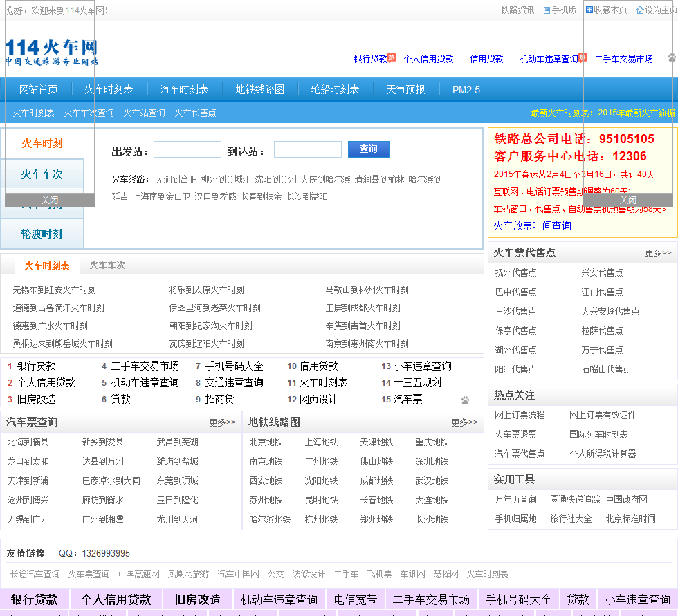Focus the 出发站 departure input field
Image resolution: width=678 pixels, height=616 pixels.
coord(187,149)
